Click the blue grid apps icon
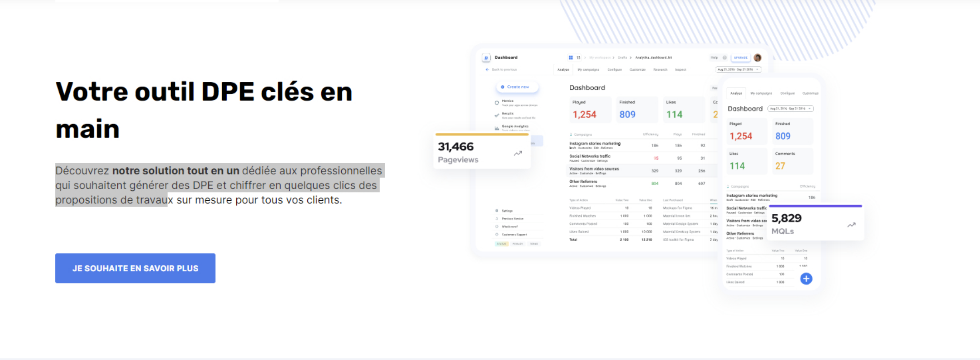 571,58
